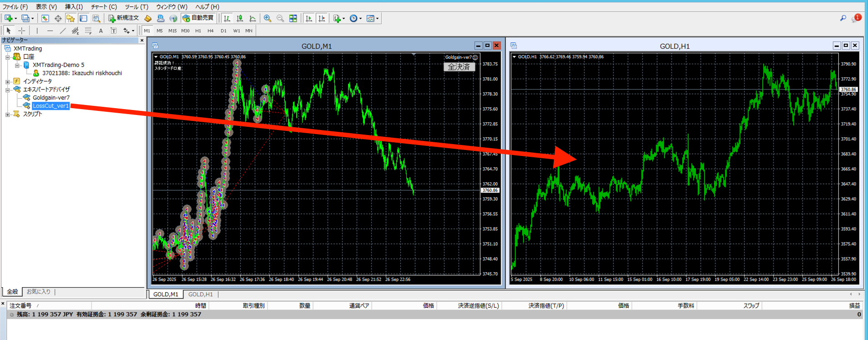Select the Crosshair cursor tool
Image resolution: width=868 pixels, height=340 pixels.
click(x=21, y=31)
